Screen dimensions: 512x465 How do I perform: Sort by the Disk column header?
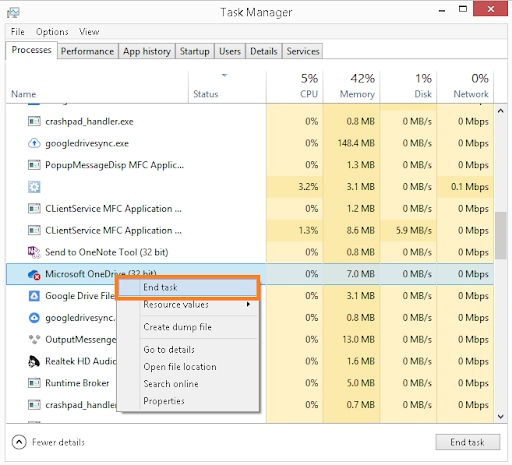pos(408,87)
